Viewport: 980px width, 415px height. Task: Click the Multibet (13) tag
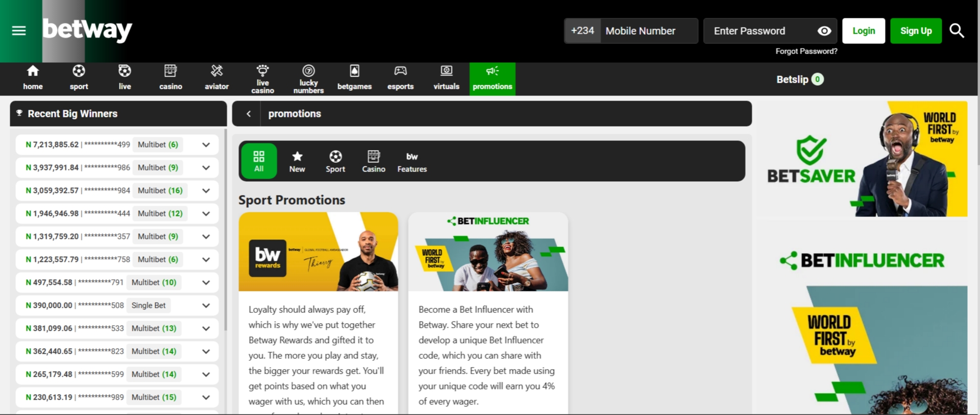(x=154, y=328)
